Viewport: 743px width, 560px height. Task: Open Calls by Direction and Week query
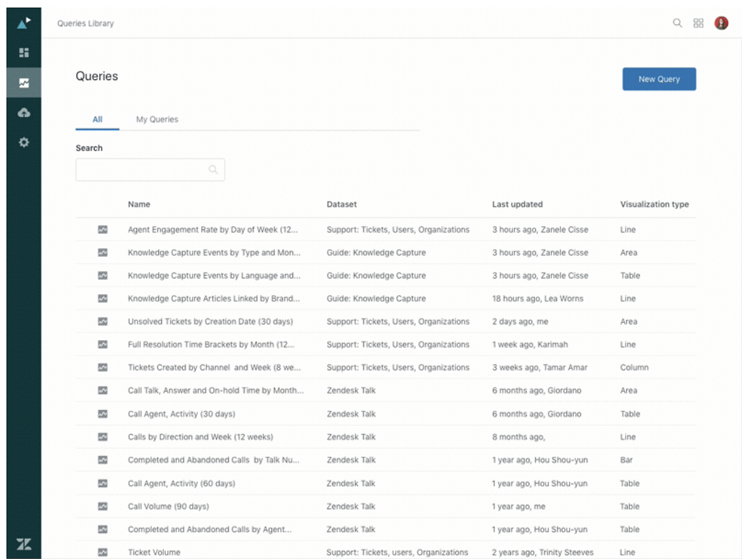pos(200,437)
